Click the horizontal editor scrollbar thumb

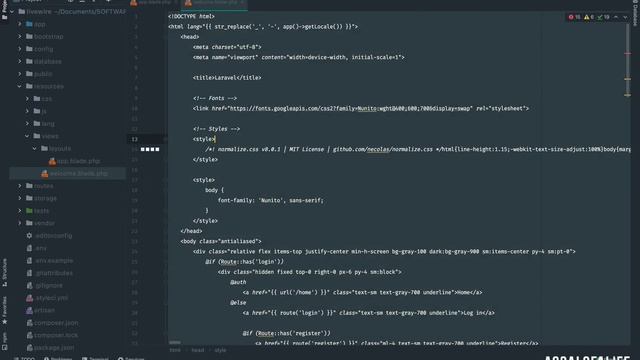click(175, 342)
